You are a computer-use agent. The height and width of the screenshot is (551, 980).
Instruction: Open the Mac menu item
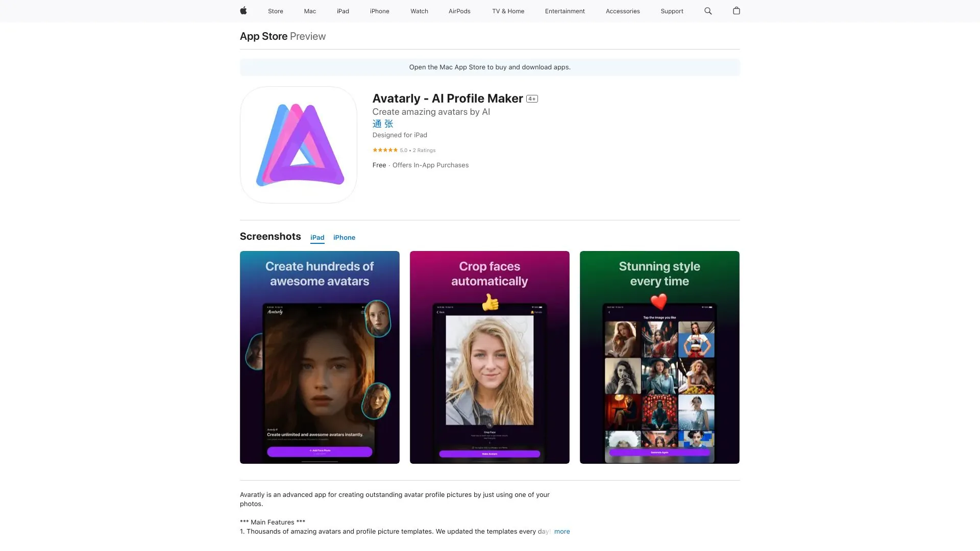coord(310,11)
